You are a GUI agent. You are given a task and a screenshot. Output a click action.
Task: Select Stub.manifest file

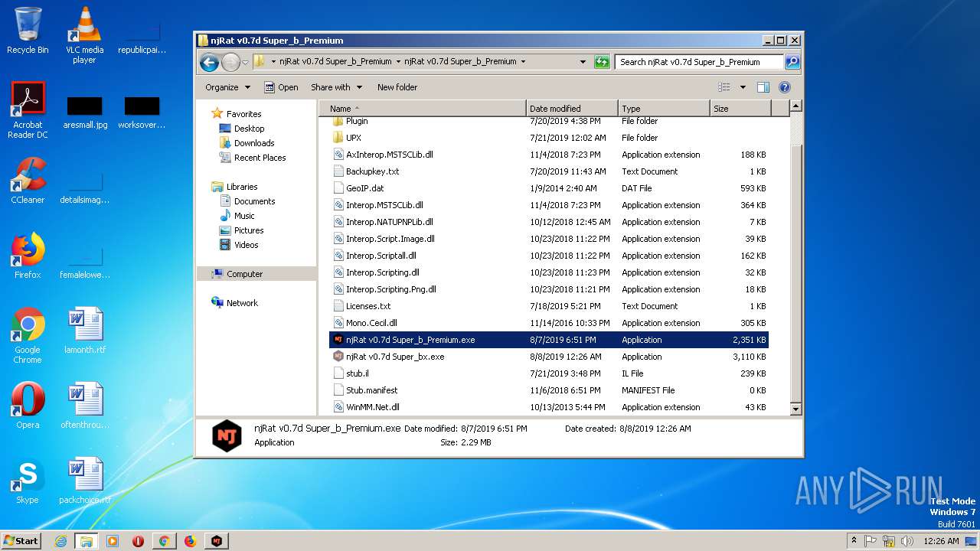pos(549,390)
